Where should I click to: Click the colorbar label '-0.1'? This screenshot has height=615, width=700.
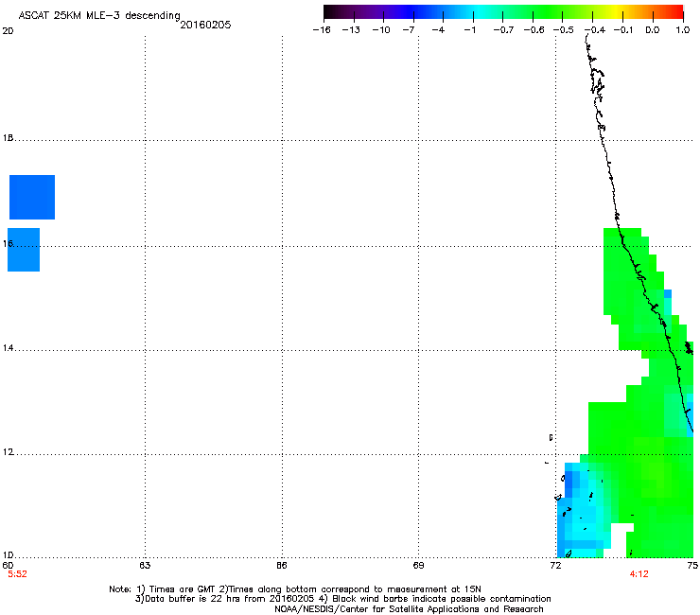click(x=623, y=30)
